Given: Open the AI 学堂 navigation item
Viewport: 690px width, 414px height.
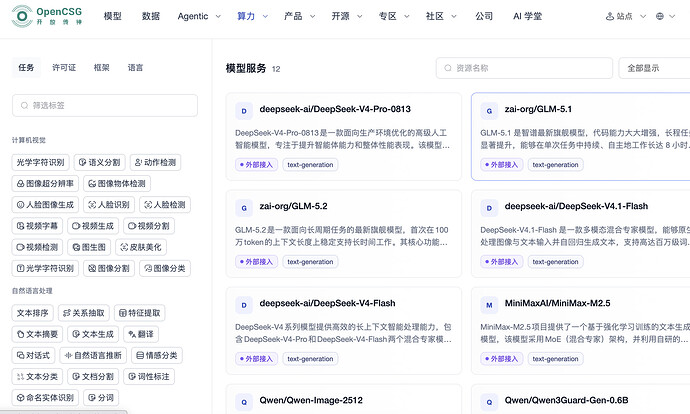Looking at the screenshot, I should (527, 16).
